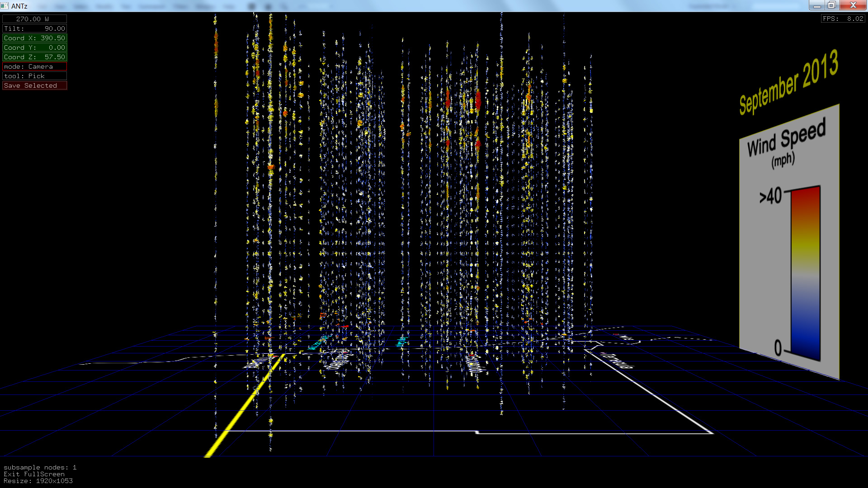Click the >40 legend scale label

coord(770,196)
